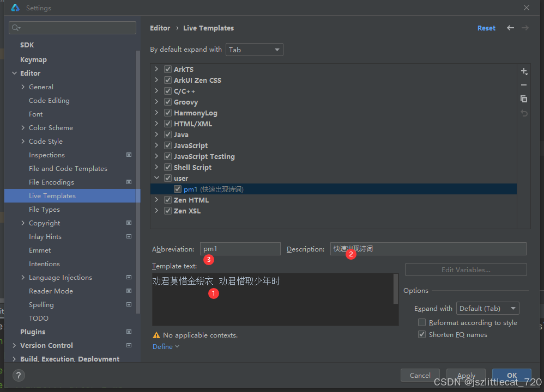Open the 'Expand with' Default (Tab) dropdown
Screen dimensions: 544x392
pyautogui.click(x=487, y=309)
